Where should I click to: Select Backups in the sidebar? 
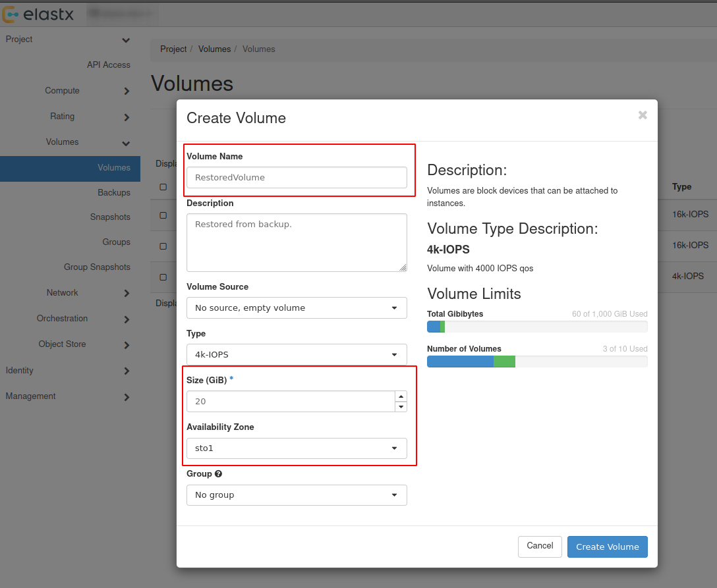tap(114, 192)
